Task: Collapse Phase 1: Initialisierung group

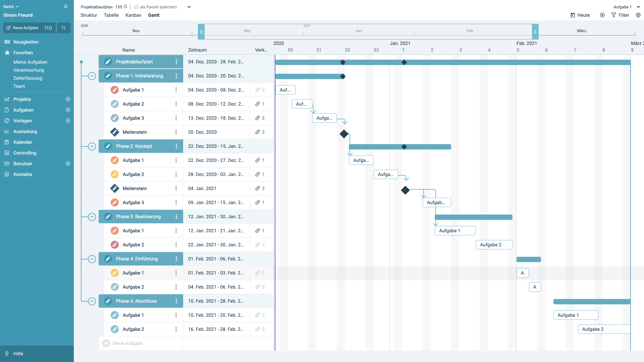Action: pyautogui.click(x=92, y=76)
